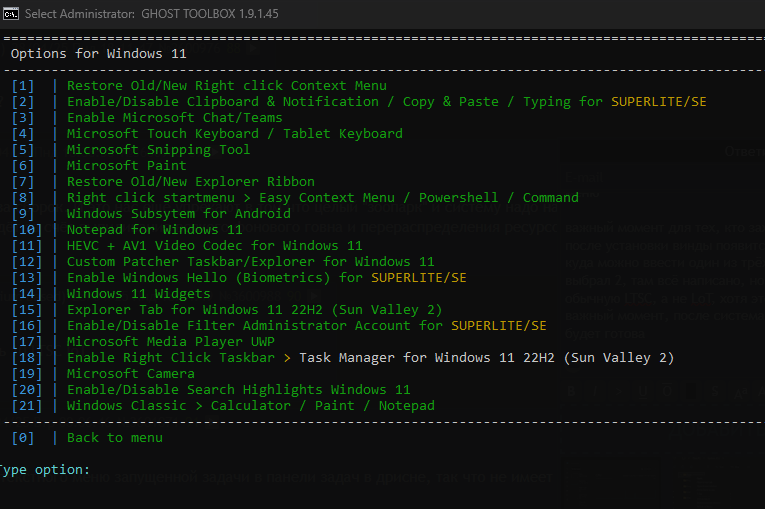This screenshot has width=765, height=509.
Task: Click the 'Options for Windows 11' heading
Action: (x=99, y=54)
